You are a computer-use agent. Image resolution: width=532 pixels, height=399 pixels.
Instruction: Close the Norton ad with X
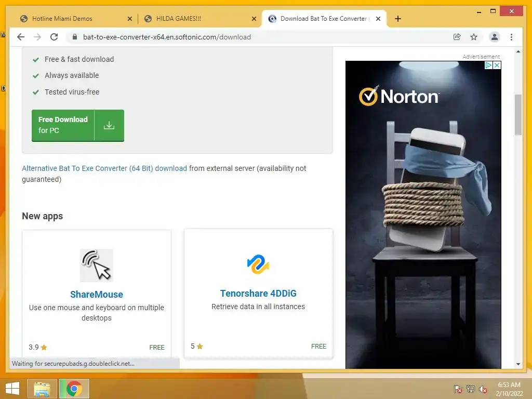click(497, 65)
